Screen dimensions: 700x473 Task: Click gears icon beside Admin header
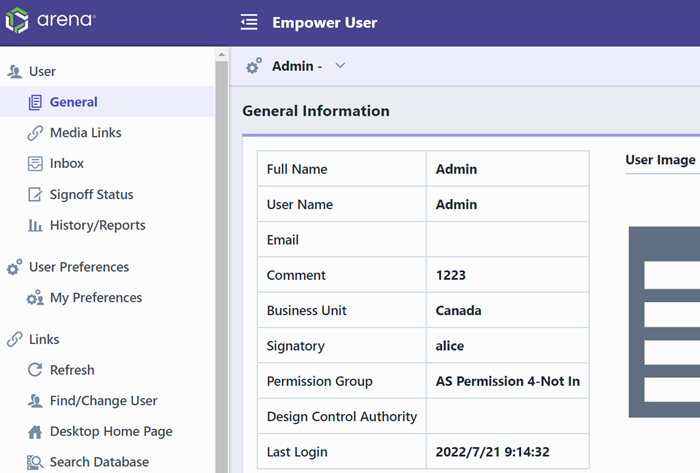click(x=254, y=66)
